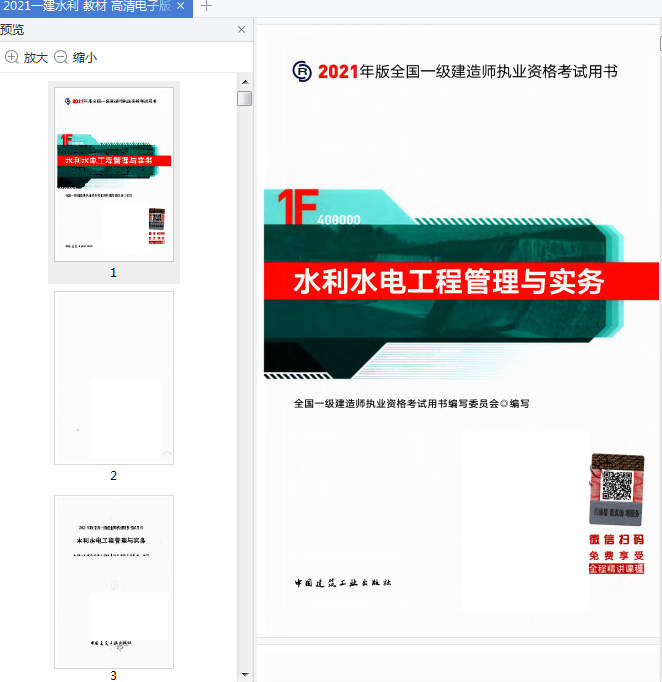Click the QR code on the cover

tap(617, 485)
